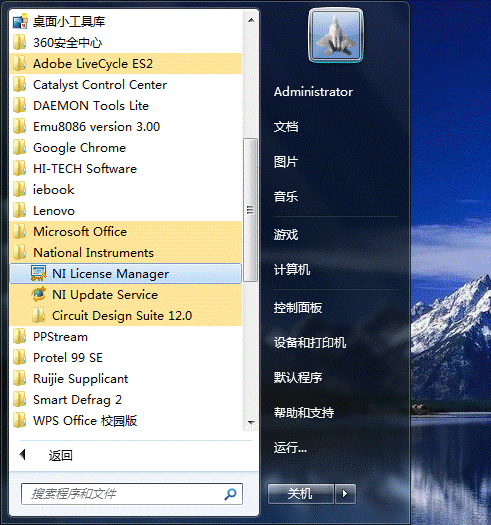Screen dimensions: 491x525
Task: Click the Circuit Design Suite 12.0 folder icon
Action: click(39, 315)
